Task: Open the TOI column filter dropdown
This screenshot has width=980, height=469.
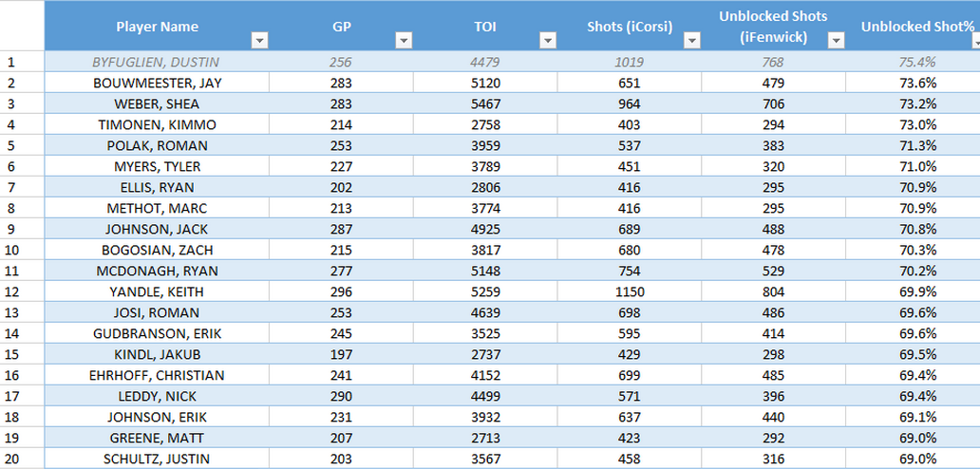Action: point(548,41)
